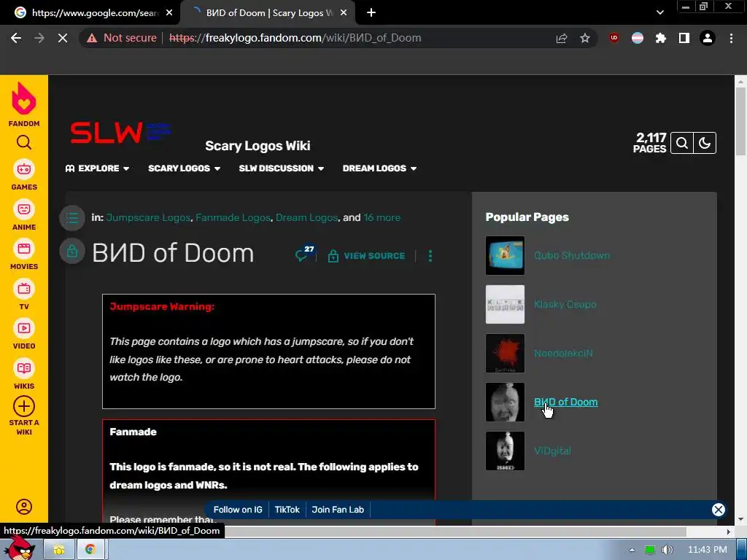The height and width of the screenshot is (560, 747).
Task: Click the ViDgital mask thumbnail
Action: pyautogui.click(x=505, y=451)
